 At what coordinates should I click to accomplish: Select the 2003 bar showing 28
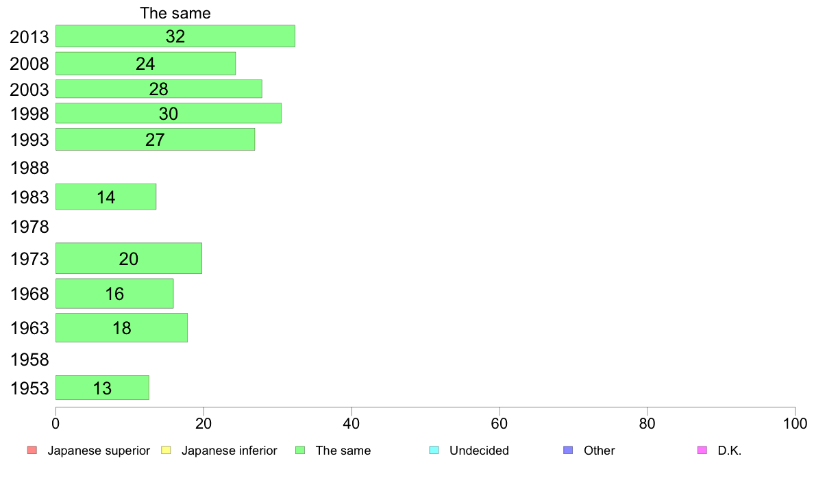[x=159, y=89]
